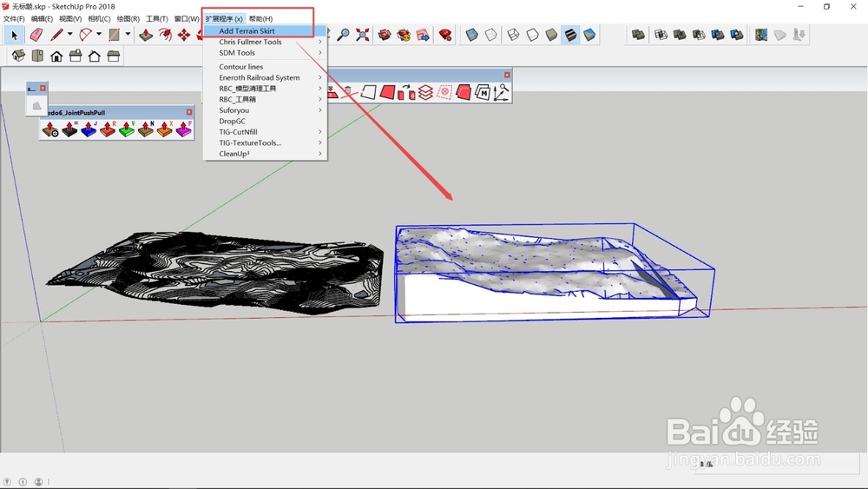Click JointPushPull first tool with gear
This screenshot has width=868, height=489.
pyautogui.click(x=50, y=129)
